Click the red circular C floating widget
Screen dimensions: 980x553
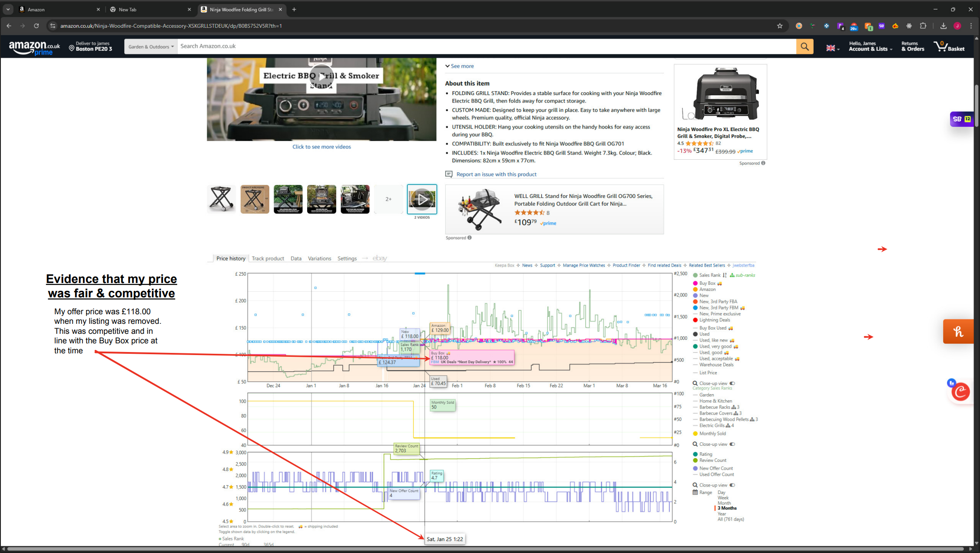pos(960,392)
